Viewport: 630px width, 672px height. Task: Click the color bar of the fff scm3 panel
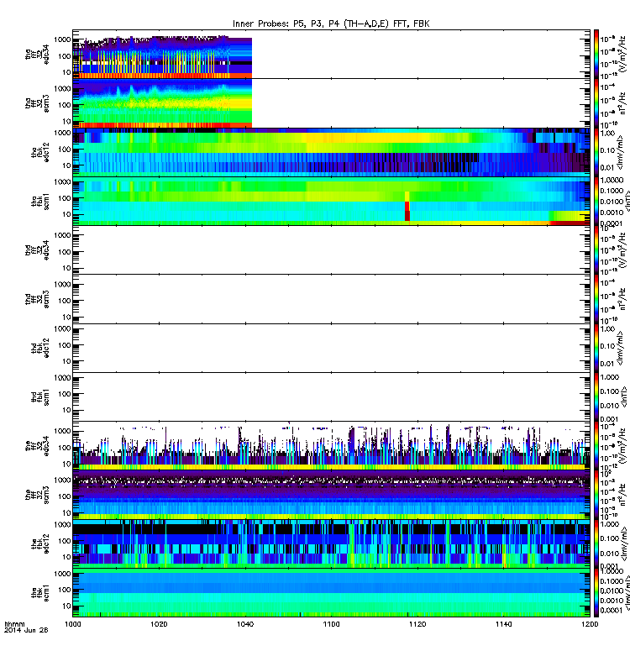click(596, 495)
